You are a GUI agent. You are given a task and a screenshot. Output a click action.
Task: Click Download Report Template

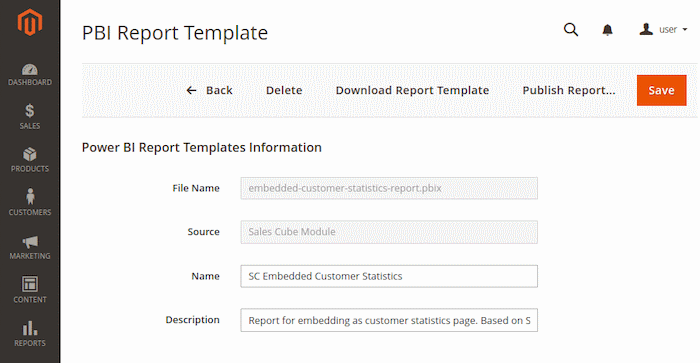[x=412, y=90]
